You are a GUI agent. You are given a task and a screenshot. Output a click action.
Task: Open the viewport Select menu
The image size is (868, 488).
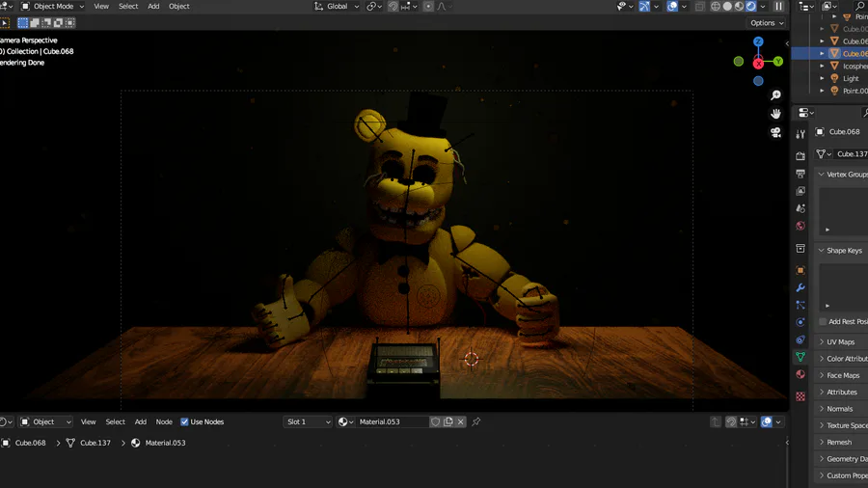pos(128,6)
